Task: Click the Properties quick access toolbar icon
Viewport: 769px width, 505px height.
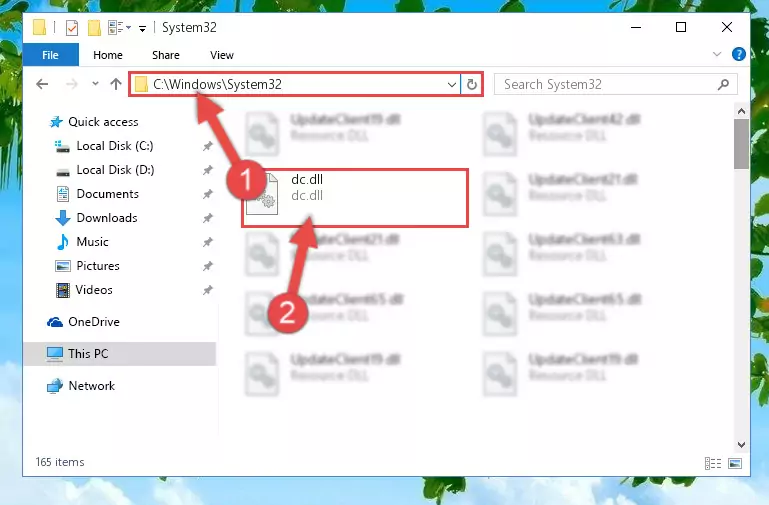Action: [x=72, y=27]
